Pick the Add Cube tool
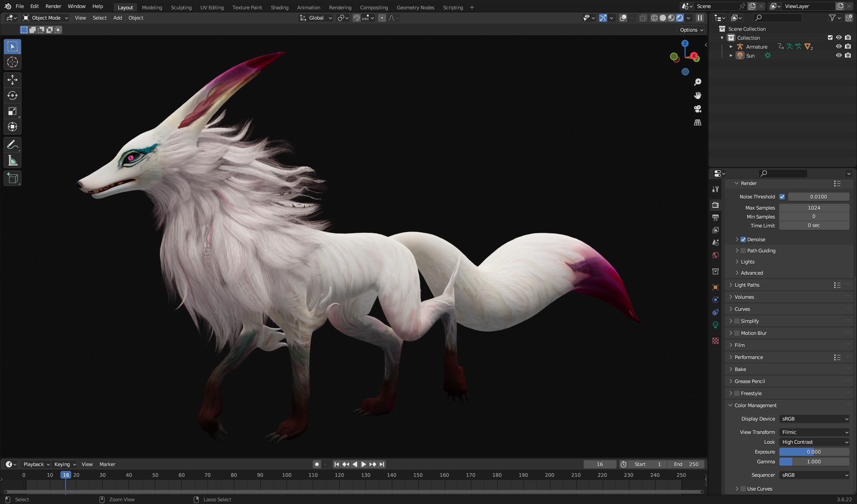This screenshot has width=857, height=504. pos(12,178)
